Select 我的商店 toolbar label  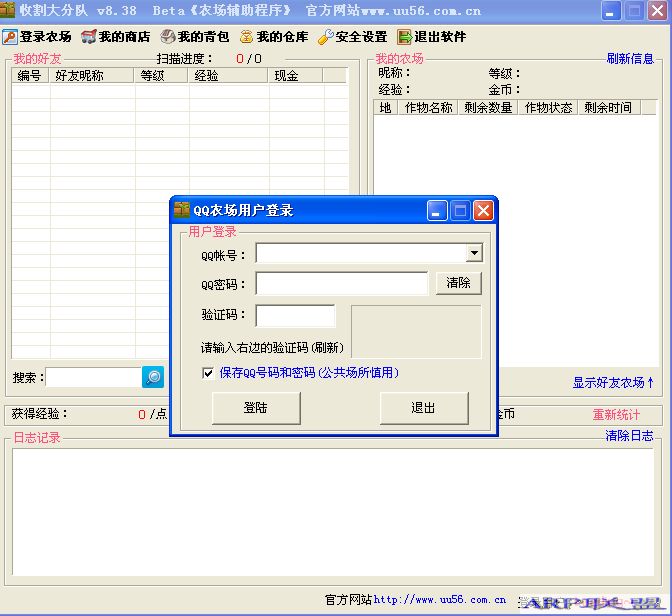click(x=124, y=37)
